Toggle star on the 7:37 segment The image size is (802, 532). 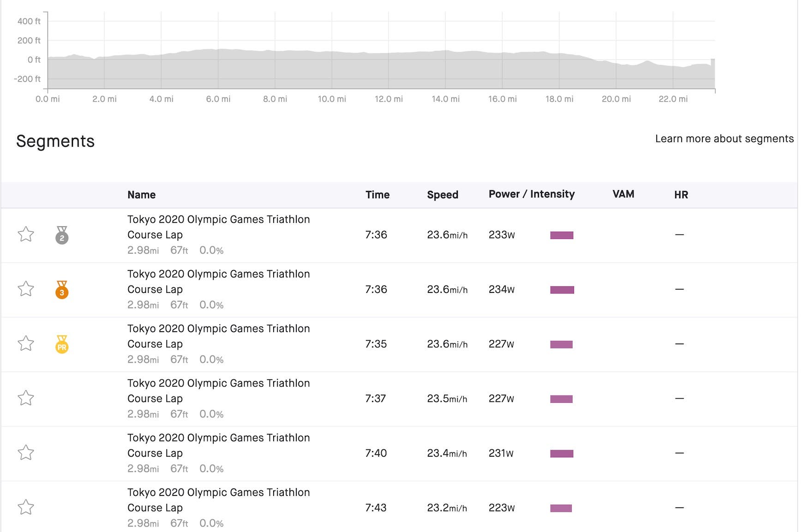point(26,398)
